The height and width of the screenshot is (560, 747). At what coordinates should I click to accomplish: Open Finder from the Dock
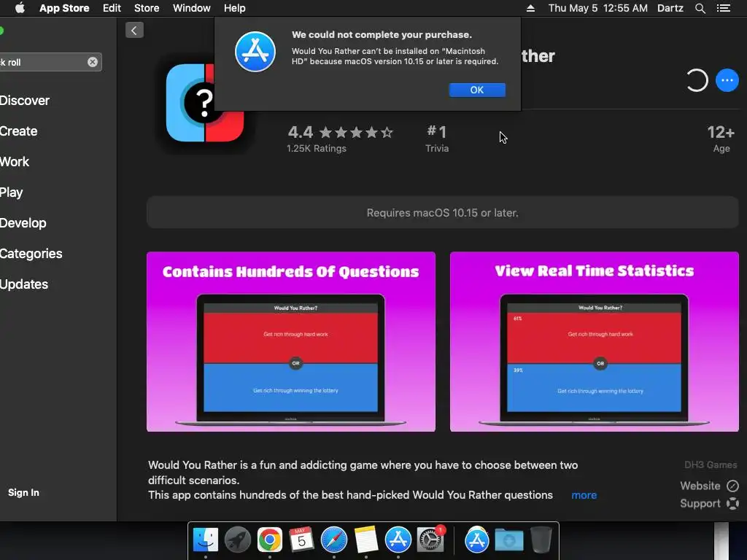205,540
